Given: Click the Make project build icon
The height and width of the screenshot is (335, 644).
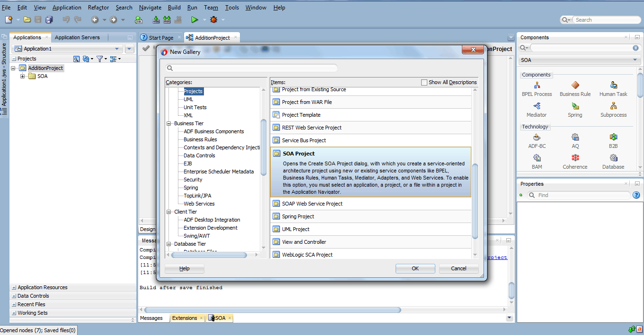Looking at the screenshot, I should pyautogui.click(x=156, y=20).
